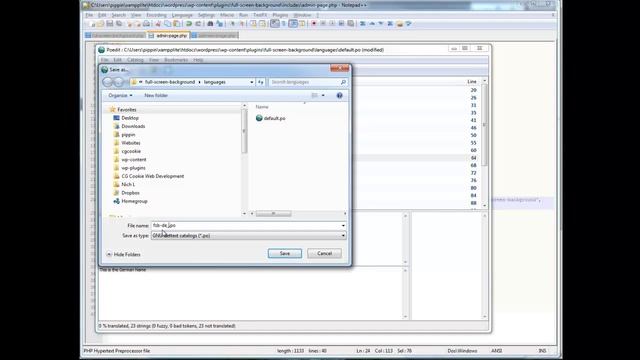
Task: Go forward in Save As dialog
Action: point(118,82)
